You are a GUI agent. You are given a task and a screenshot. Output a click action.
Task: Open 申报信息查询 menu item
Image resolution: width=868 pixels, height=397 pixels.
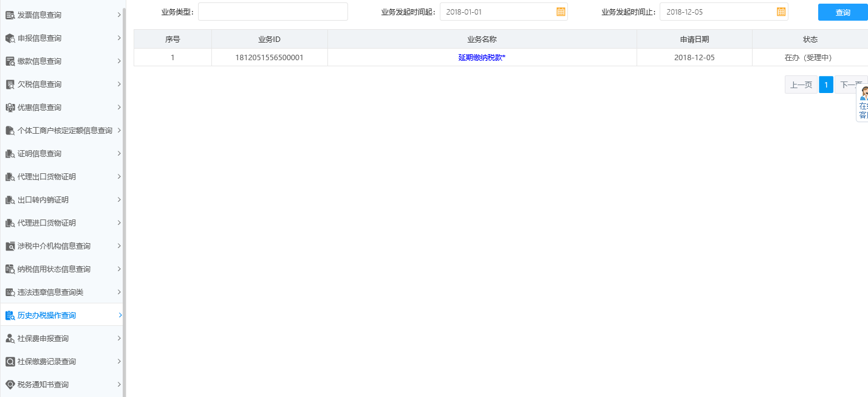point(62,38)
